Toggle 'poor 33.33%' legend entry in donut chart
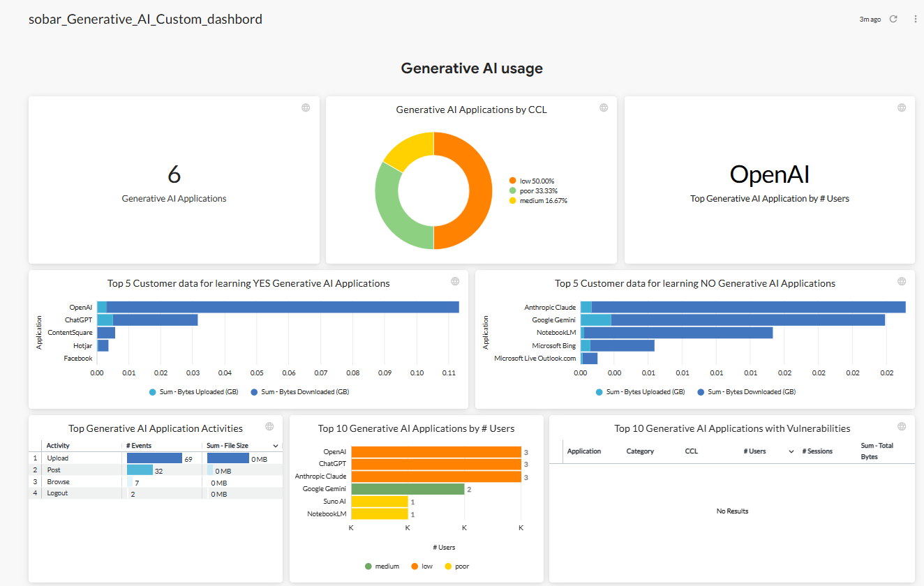 click(533, 190)
